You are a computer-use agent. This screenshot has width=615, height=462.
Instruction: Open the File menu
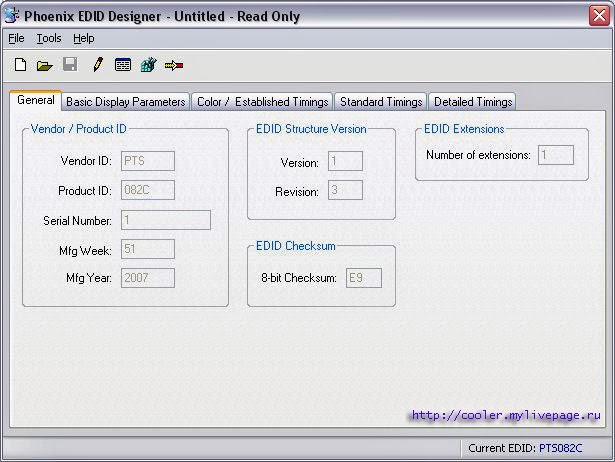coord(16,38)
